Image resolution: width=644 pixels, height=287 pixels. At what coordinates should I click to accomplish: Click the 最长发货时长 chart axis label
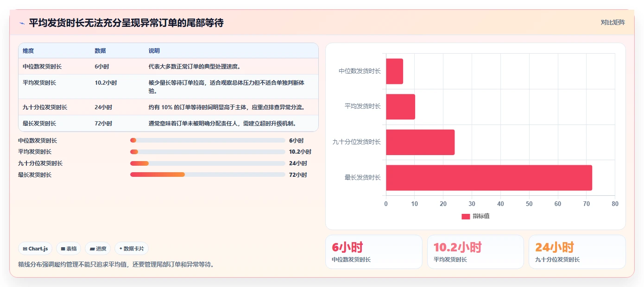(x=362, y=178)
